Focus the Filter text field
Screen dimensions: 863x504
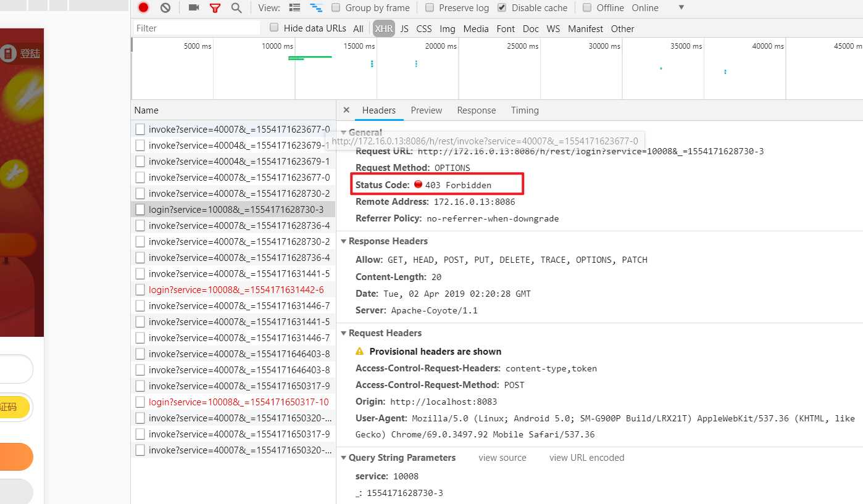pyautogui.click(x=196, y=28)
